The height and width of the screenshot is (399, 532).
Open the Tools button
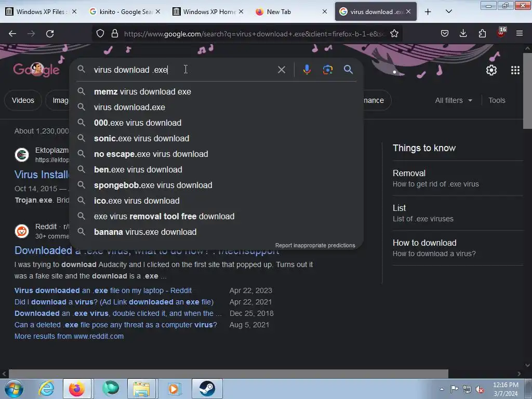[x=497, y=100]
